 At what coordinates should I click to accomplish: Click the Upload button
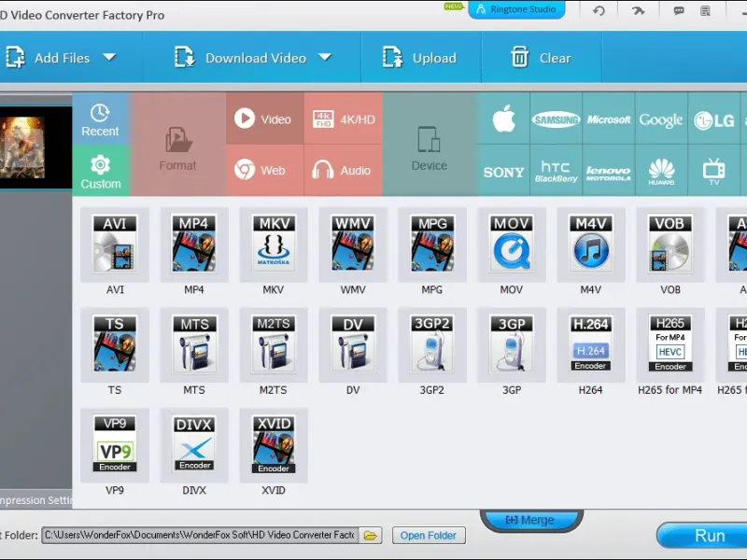(419, 58)
